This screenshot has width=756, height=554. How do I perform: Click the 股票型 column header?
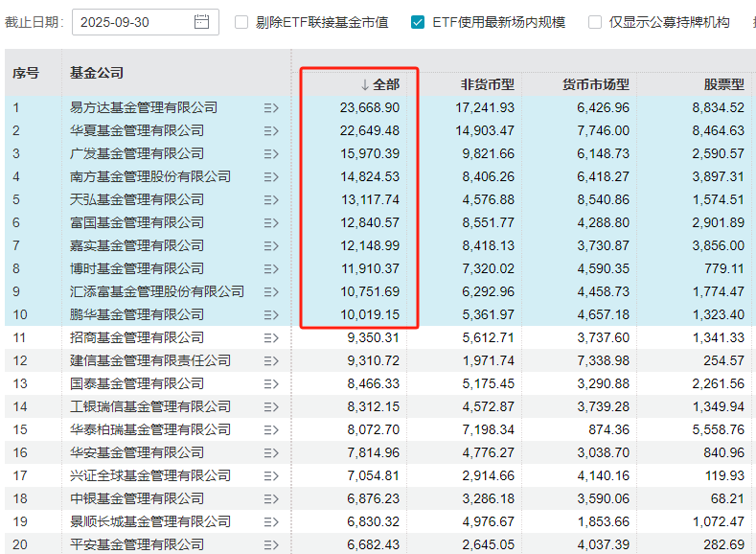tap(723, 84)
